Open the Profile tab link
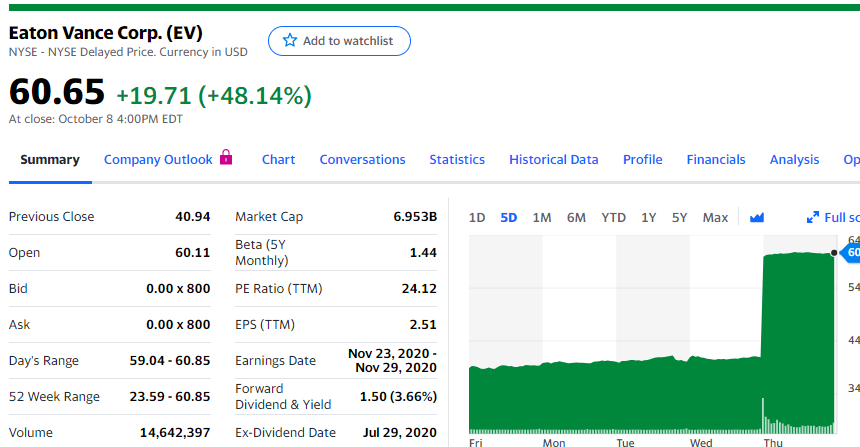 coord(642,160)
